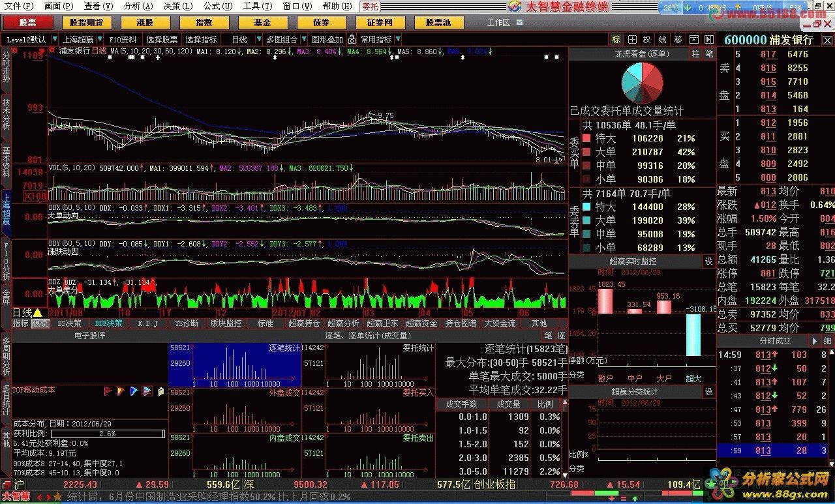Image resolution: width=835 pixels, height=504 pixels.
Task: Toggle the 逐 button in 逐笔统计 header
Action: click(x=560, y=336)
